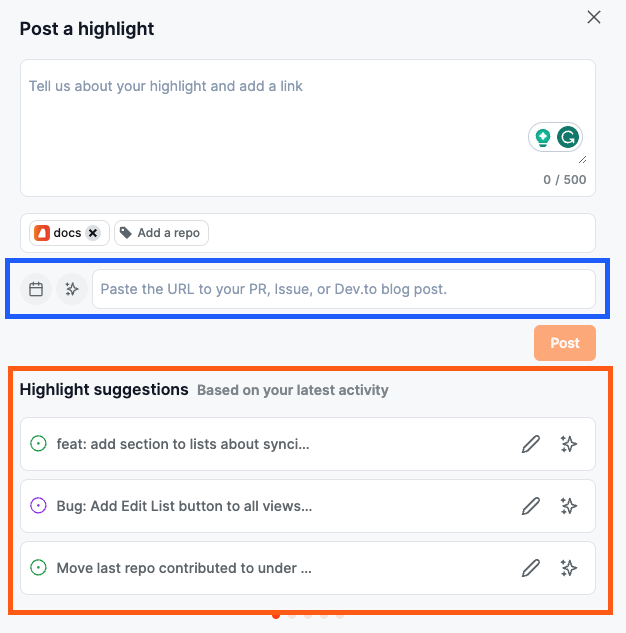
Task: Open the calendar date picker icon
Action: 36,289
